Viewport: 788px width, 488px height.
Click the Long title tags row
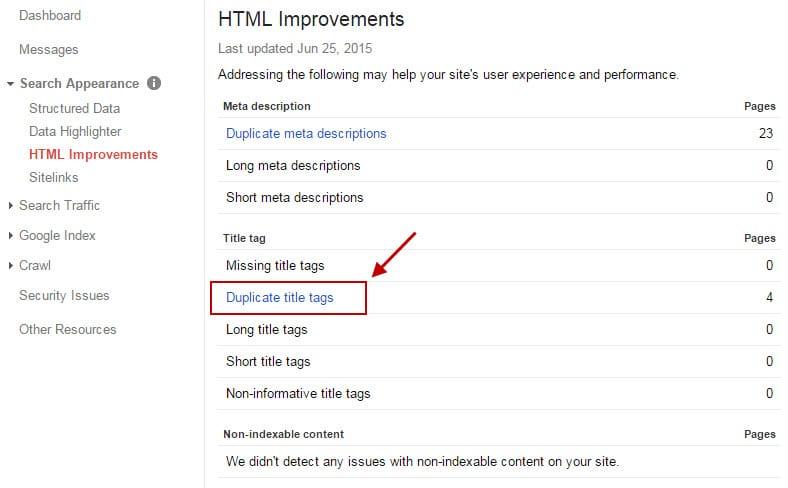(x=499, y=330)
